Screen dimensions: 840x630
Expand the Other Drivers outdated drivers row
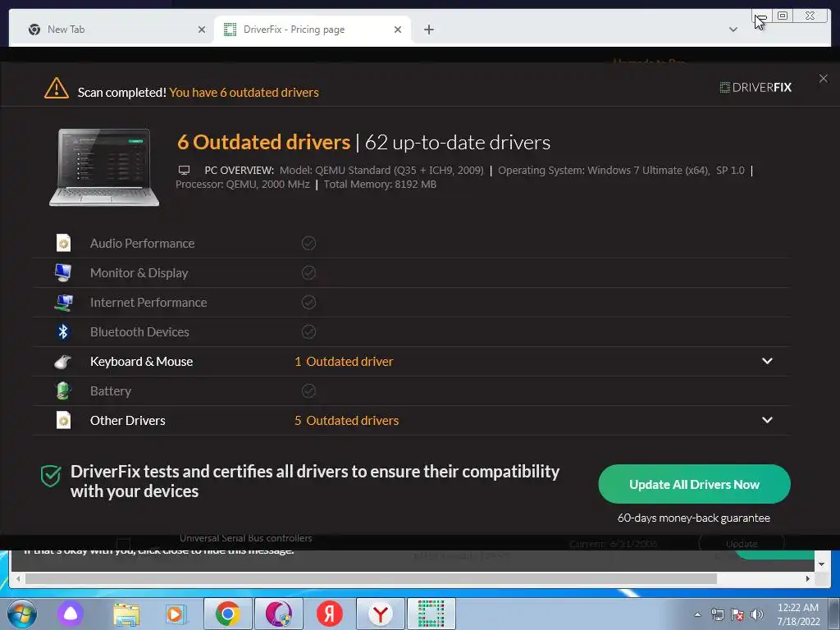(767, 420)
